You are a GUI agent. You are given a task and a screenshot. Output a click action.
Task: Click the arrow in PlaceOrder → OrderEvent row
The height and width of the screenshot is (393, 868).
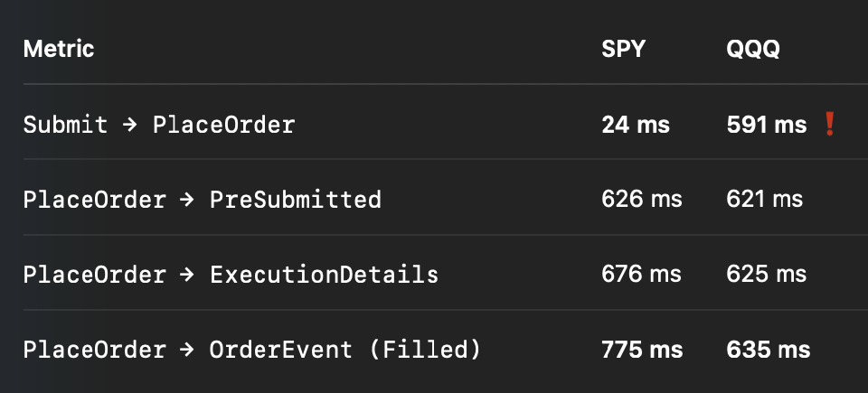[x=187, y=350]
